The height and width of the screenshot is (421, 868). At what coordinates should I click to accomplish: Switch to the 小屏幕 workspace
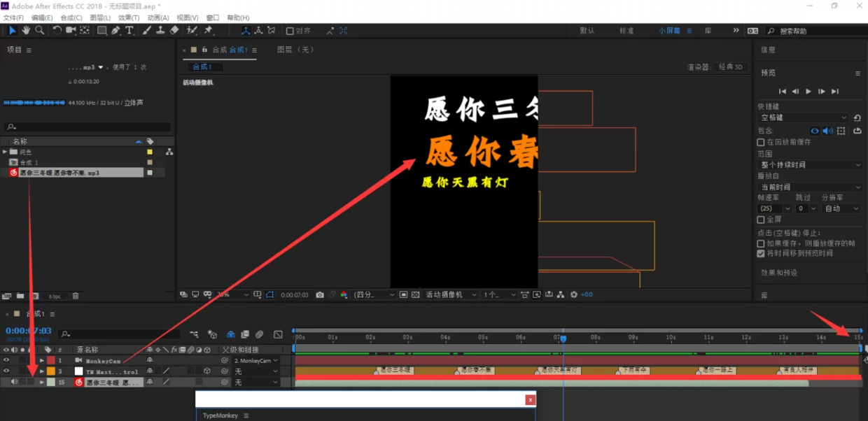[x=669, y=31]
